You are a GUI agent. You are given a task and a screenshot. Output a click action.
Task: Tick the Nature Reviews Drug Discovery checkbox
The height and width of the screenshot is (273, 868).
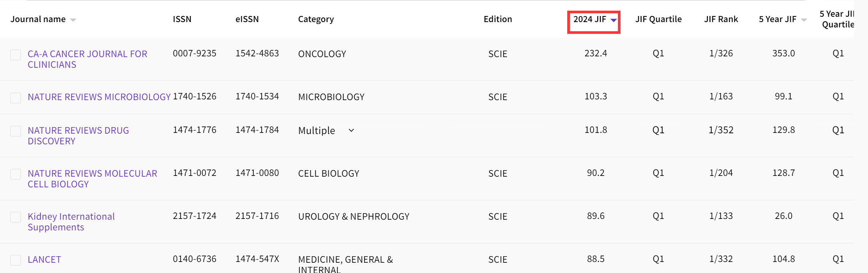point(16,131)
